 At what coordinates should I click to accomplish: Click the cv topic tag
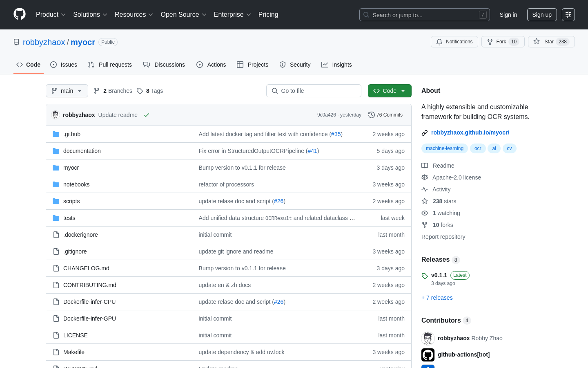(510, 148)
